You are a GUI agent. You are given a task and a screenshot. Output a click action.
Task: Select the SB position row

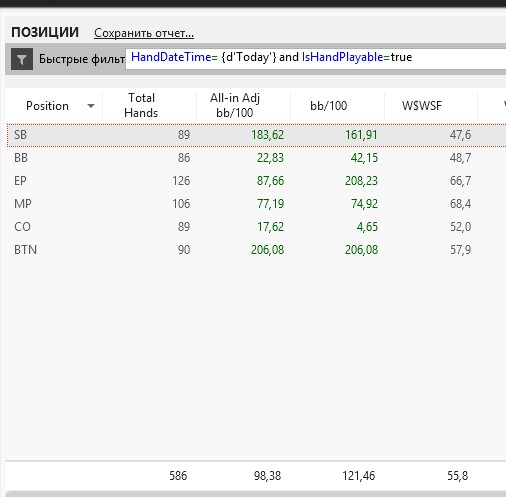coord(256,135)
